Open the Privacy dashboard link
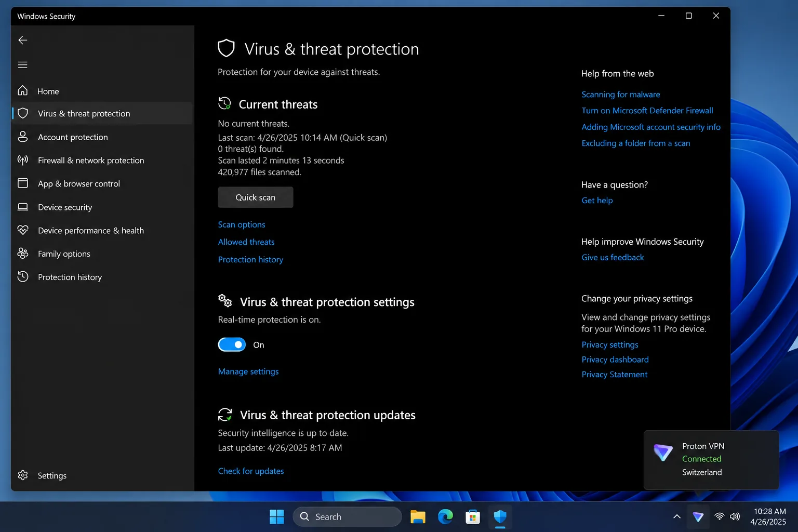This screenshot has width=798, height=532. pyautogui.click(x=615, y=360)
